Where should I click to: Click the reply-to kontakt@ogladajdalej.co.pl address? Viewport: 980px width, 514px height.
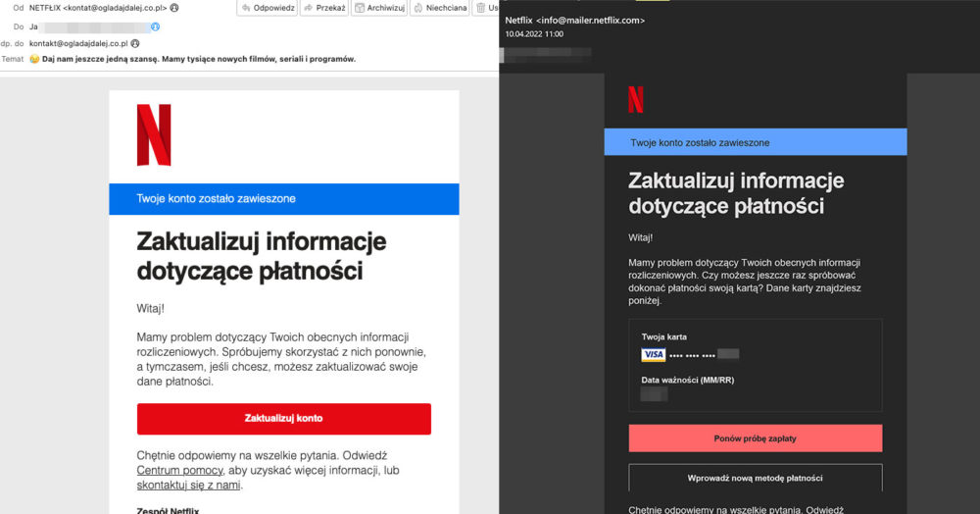78,44
